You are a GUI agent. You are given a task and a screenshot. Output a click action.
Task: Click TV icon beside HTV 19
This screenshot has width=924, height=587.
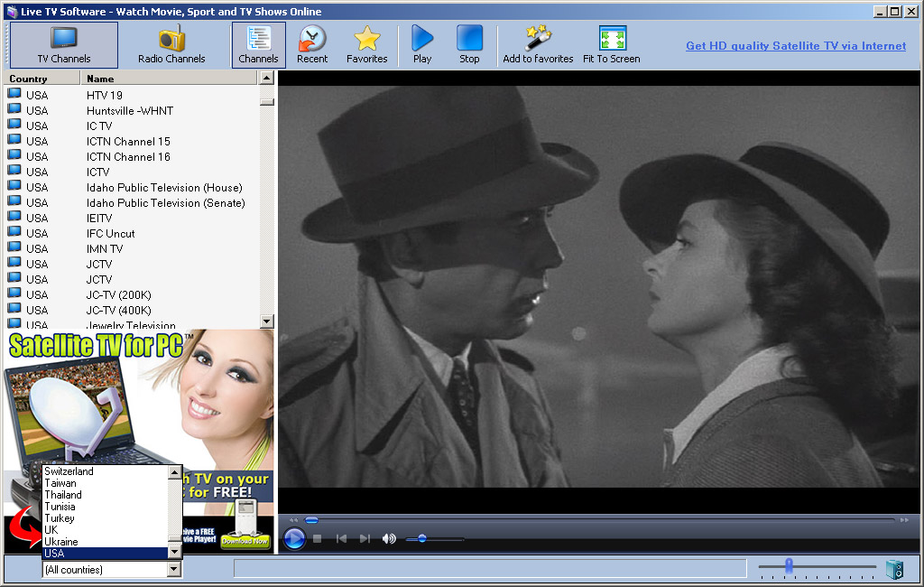click(x=14, y=93)
